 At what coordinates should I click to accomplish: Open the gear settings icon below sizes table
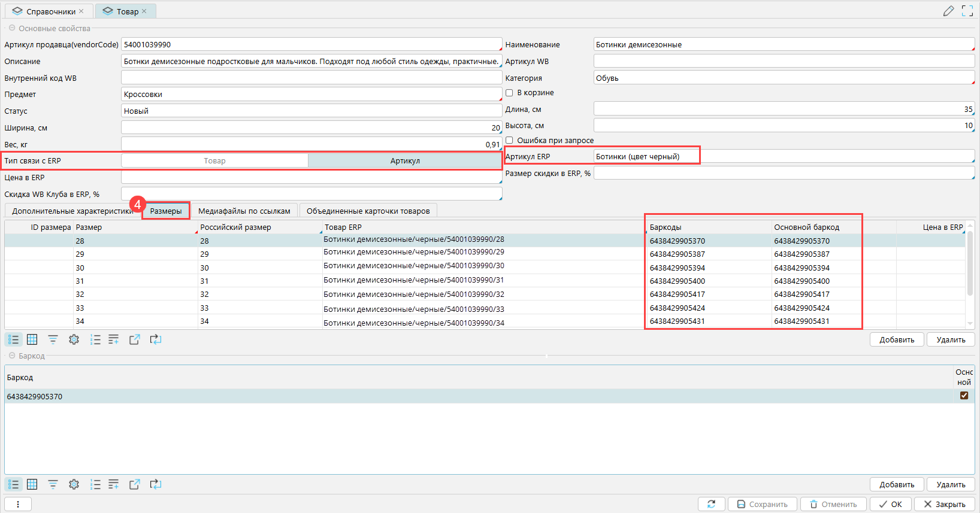74,339
